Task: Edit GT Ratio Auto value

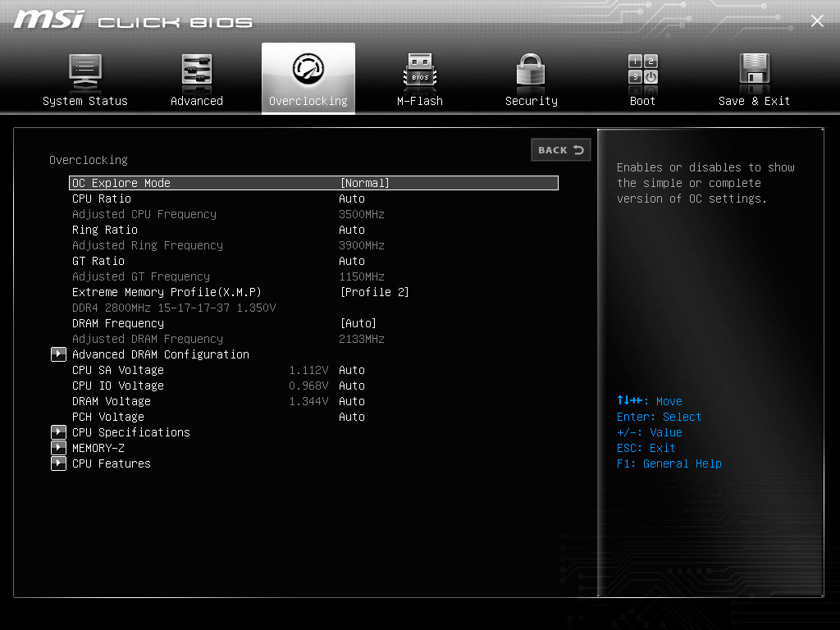Action: pyautogui.click(x=351, y=261)
